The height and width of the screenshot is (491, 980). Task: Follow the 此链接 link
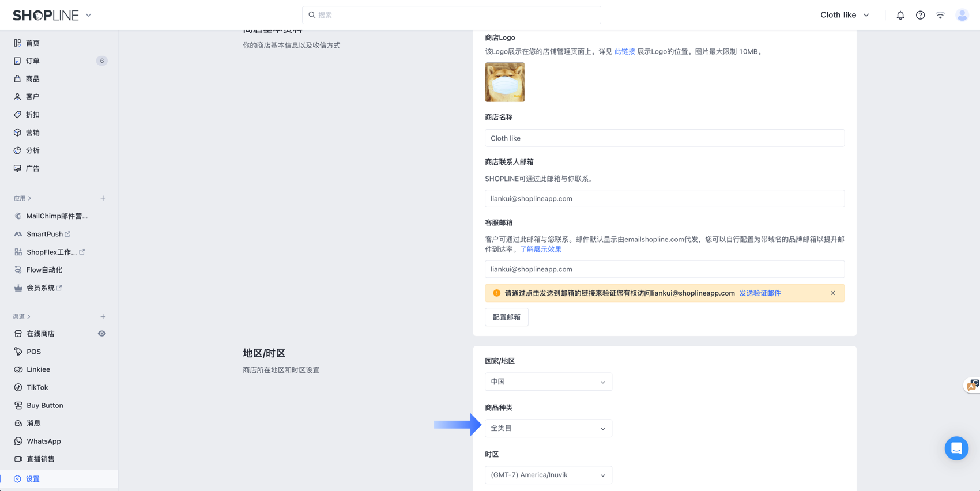625,52
